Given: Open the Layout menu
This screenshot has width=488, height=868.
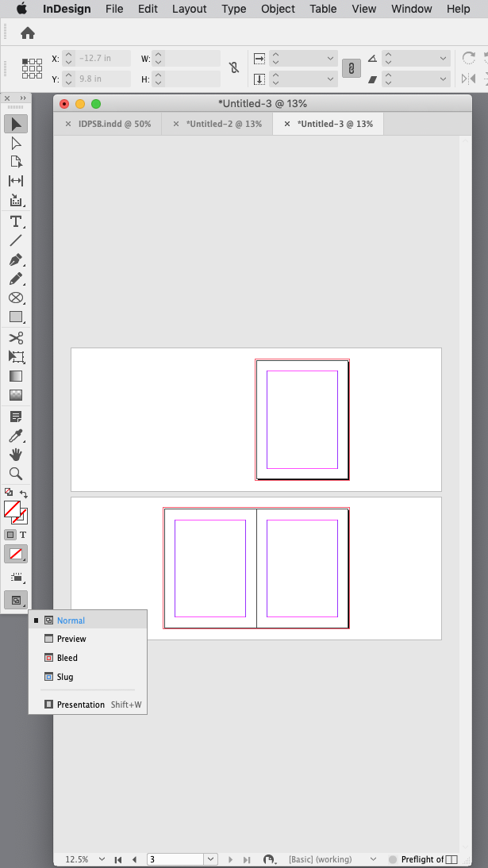Looking at the screenshot, I should point(189,9).
